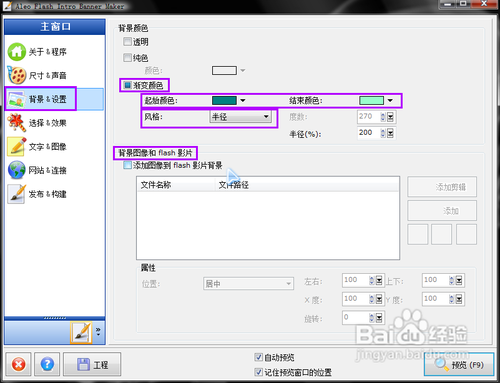
Task: Open the calculator icon beside 旋转 field
Action: (379, 318)
